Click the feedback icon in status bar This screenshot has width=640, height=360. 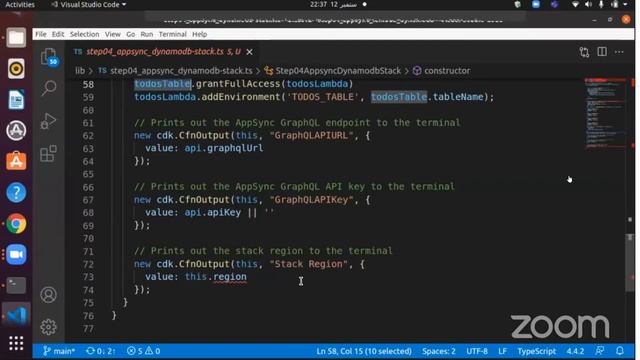600,351
